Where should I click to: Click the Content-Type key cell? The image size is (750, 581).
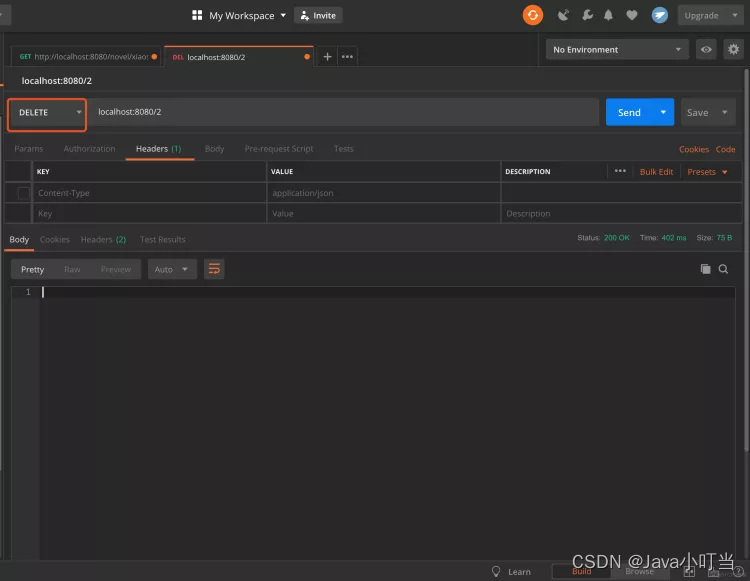pyautogui.click(x=149, y=193)
